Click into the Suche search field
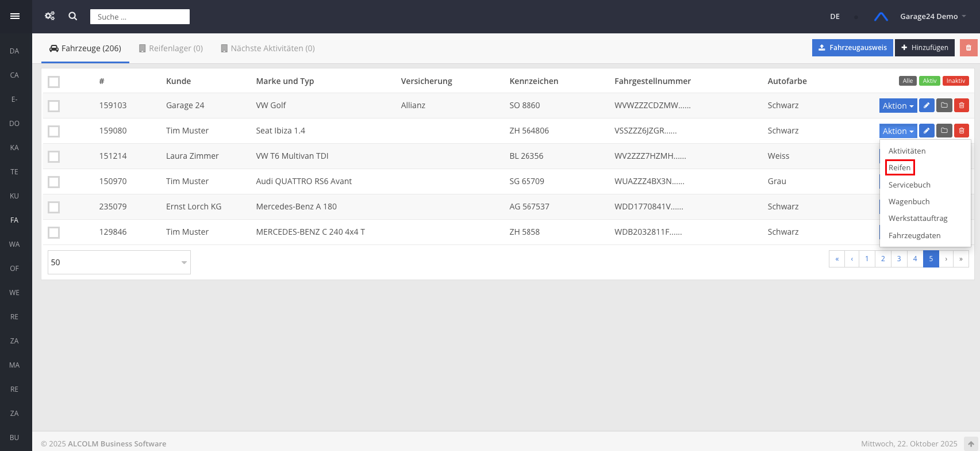 pos(140,17)
